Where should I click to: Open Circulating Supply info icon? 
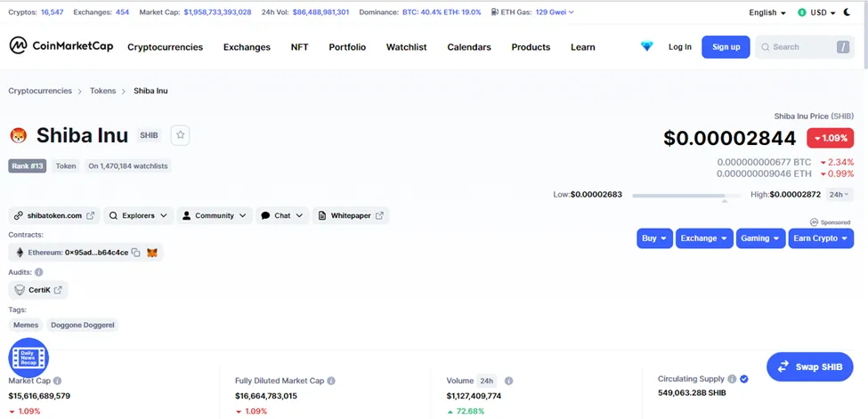point(732,379)
